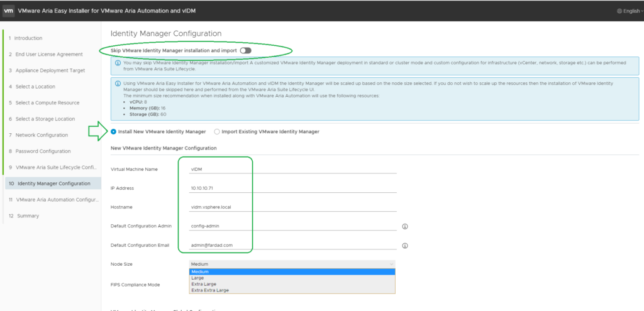This screenshot has width=644, height=311.
Task: Open Select a Compute Resource step
Action: [x=44, y=102]
